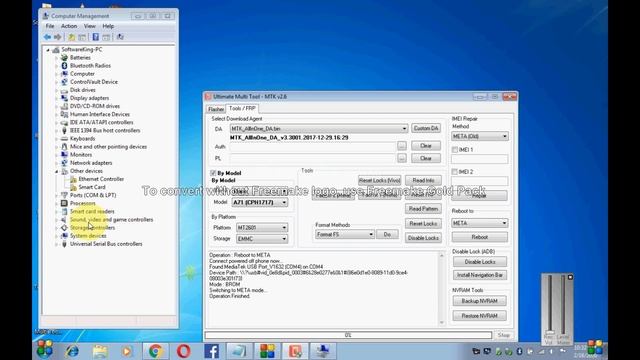This screenshot has width=640, height=360.
Task: Click the Reboot button
Action: pyautogui.click(x=480, y=237)
